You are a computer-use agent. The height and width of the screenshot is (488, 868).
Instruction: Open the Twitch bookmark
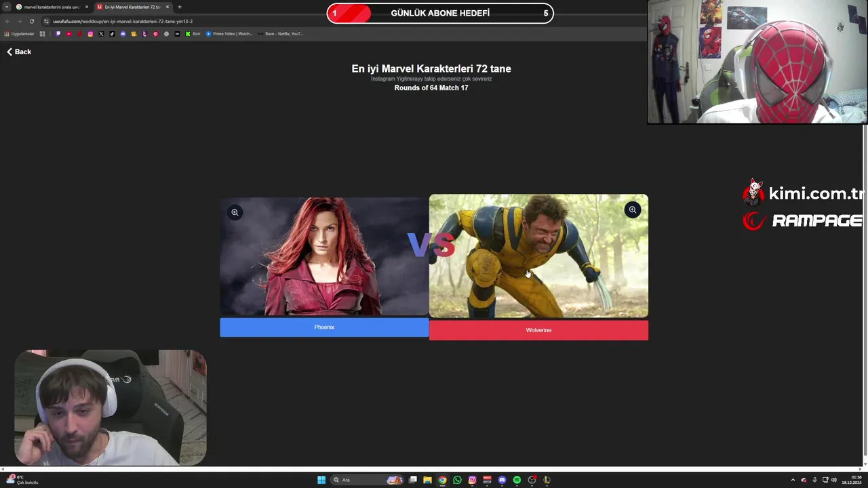[58, 34]
